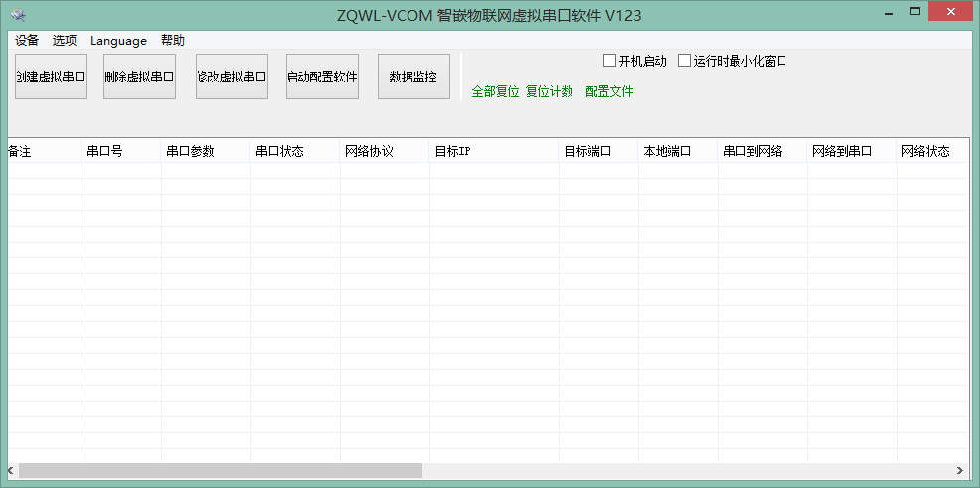Click the horizontal scrollbar left arrow

11,470
